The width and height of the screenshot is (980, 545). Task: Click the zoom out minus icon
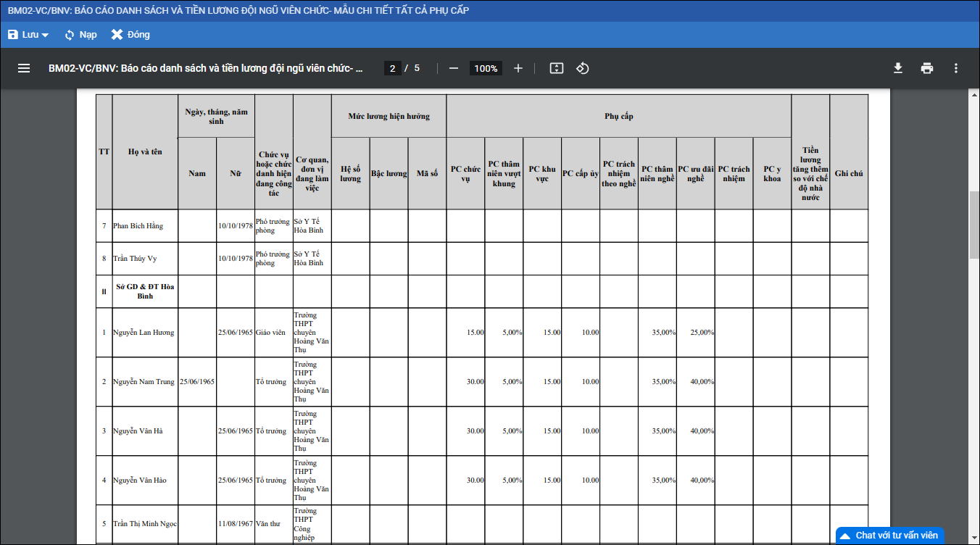click(454, 68)
